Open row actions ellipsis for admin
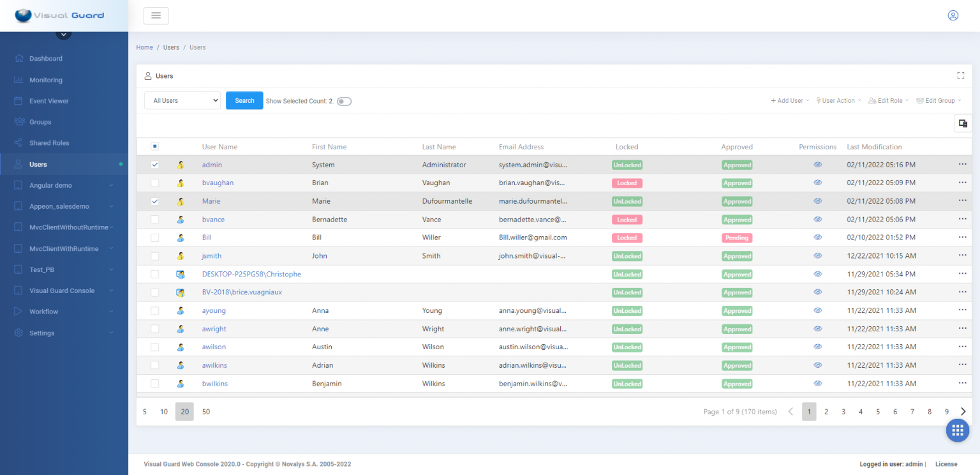Viewport: 980px width, 475px height. click(x=962, y=165)
